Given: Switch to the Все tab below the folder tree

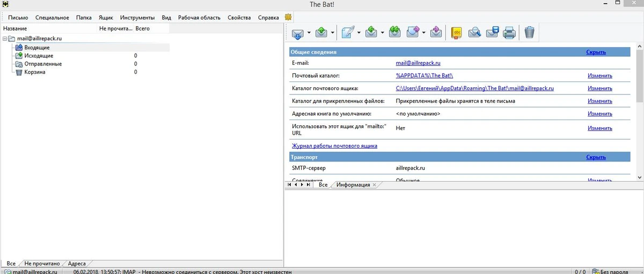Looking at the screenshot, I should (x=11, y=264).
